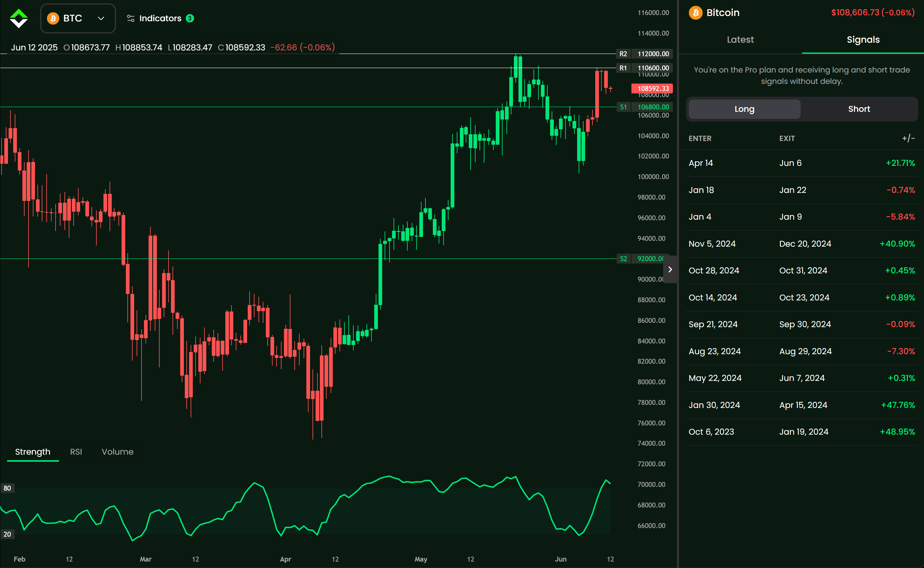Screen dimensions: 924x568
Task: Select the Sep 21, 2024 signal row
Action: point(802,324)
